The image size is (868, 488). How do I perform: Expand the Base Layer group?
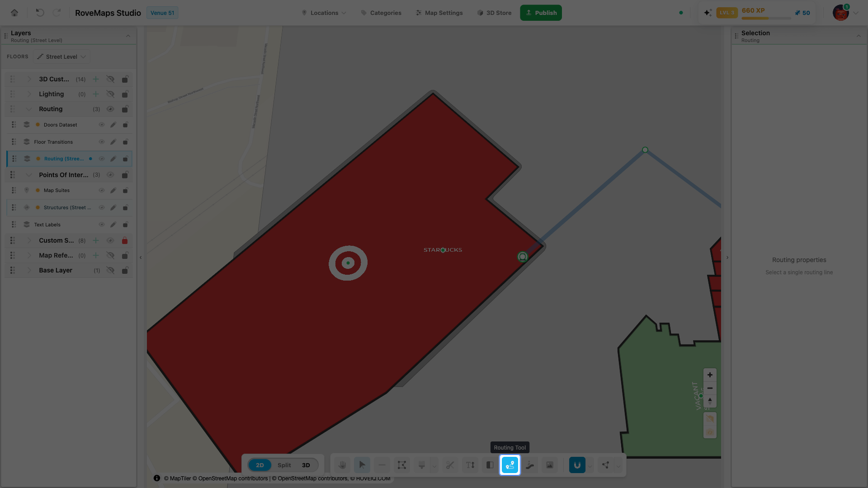click(x=29, y=270)
